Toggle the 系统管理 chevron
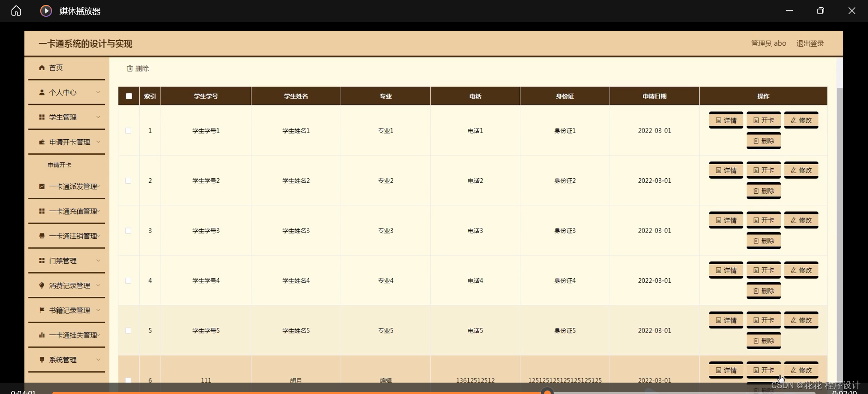868x394 pixels. (98, 360)
